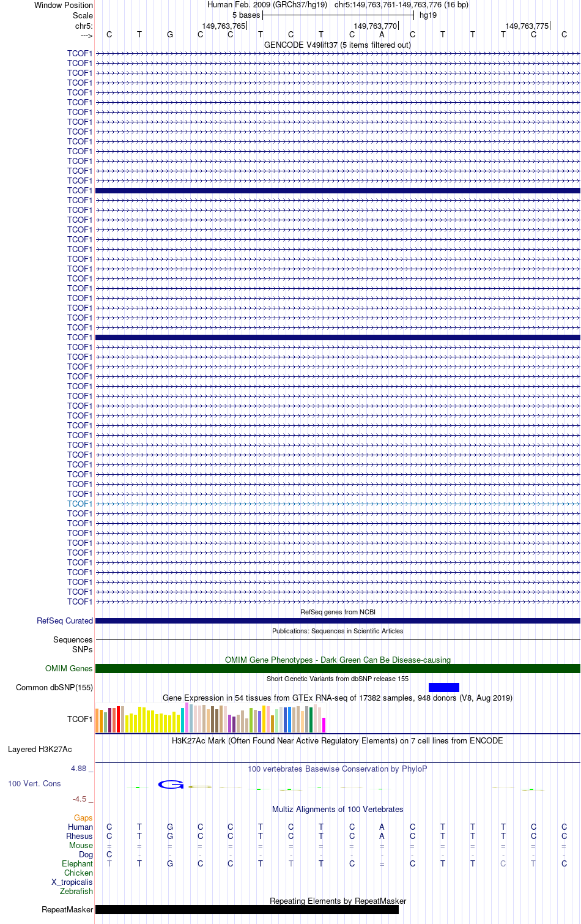Click the light-blue highlighted TCOF1 transcript label
581x924 pixels.
coord(80,504)
